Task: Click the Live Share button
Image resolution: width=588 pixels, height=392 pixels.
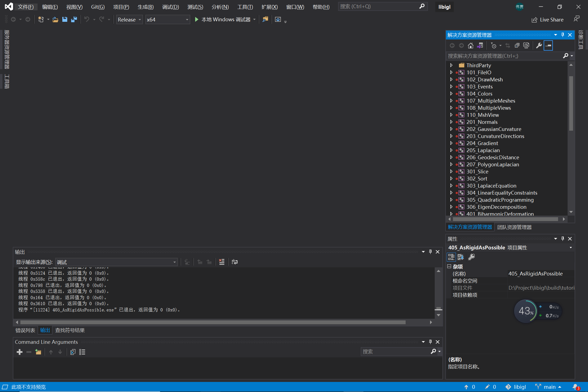Action: point(547,20)
